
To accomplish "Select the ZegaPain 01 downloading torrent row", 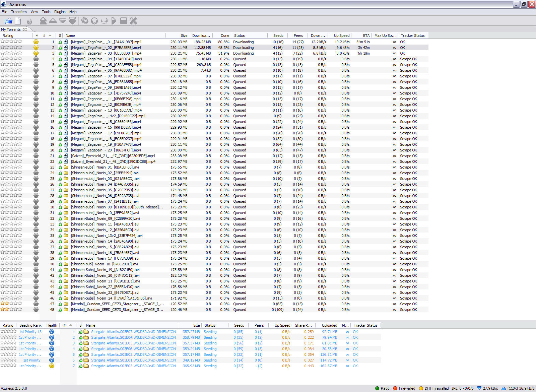I will click(x=106, y=42).
